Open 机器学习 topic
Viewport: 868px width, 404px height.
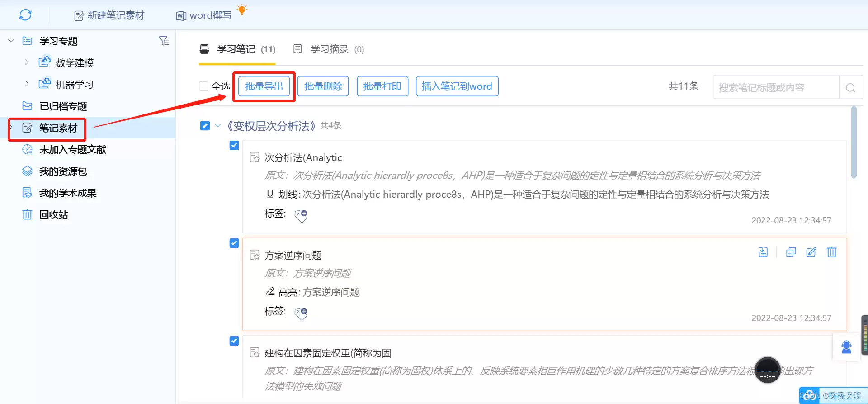[x=75, y=85]
